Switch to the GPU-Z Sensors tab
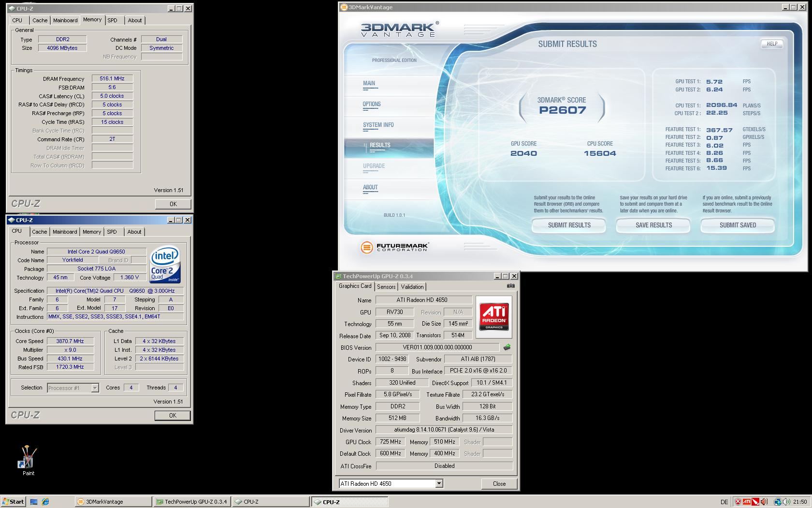This screenshot has height=508, width=812. [386, 287]
